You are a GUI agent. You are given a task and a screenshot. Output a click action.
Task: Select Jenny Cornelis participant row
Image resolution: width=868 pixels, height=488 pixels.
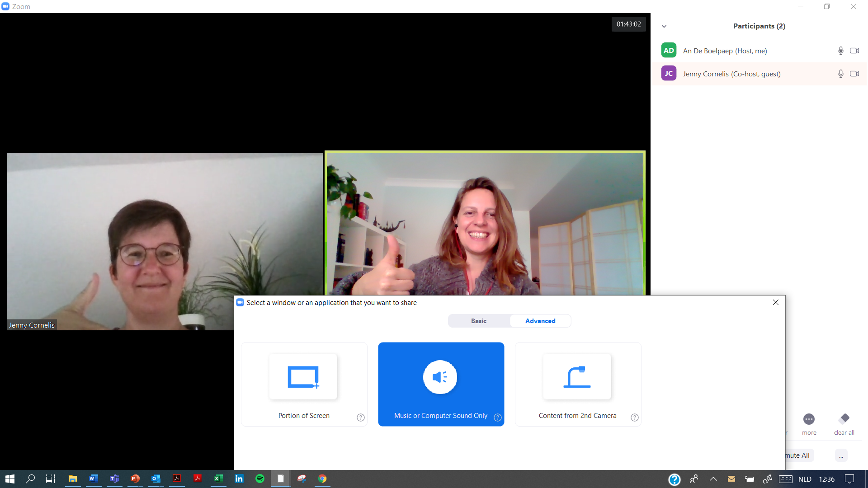(x=759, y=74)
